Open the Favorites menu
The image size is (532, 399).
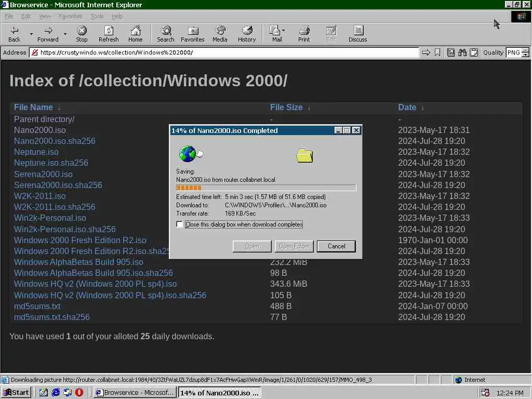[70, 16]
